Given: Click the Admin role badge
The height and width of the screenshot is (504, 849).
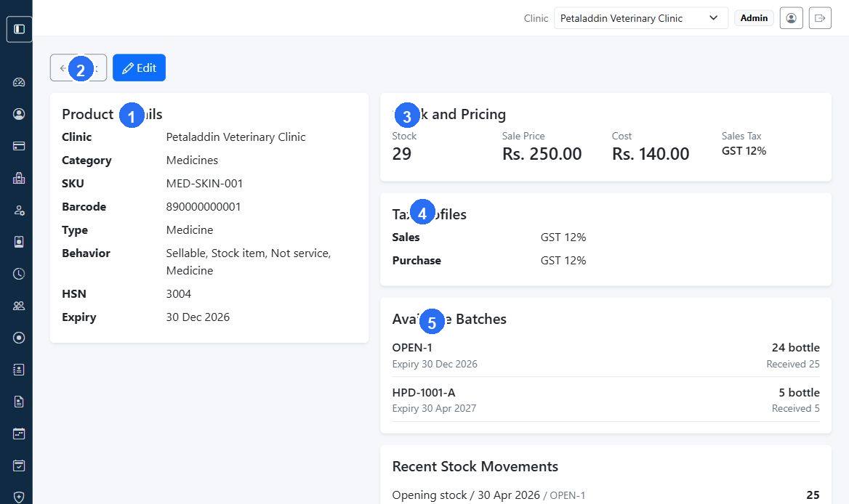Looking at the screenshot, I should [754, 18].
